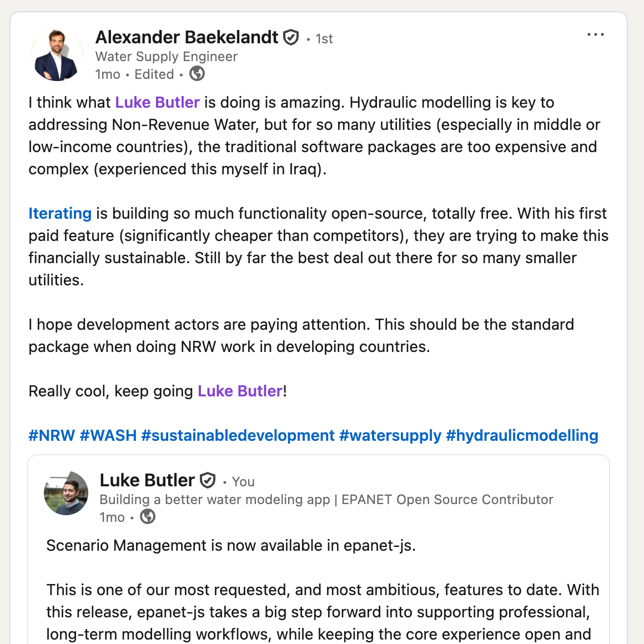Click Luke Butler's verified badge
This screenshot has width=644, height=644.
(x=207, y=480)
